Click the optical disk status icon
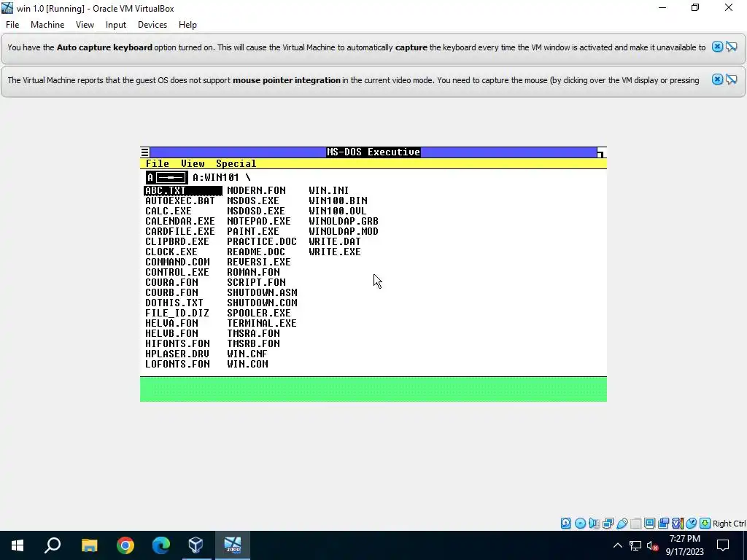Viewport: 747px width, 560px height. pyautogui.click(x=580, y=524)
